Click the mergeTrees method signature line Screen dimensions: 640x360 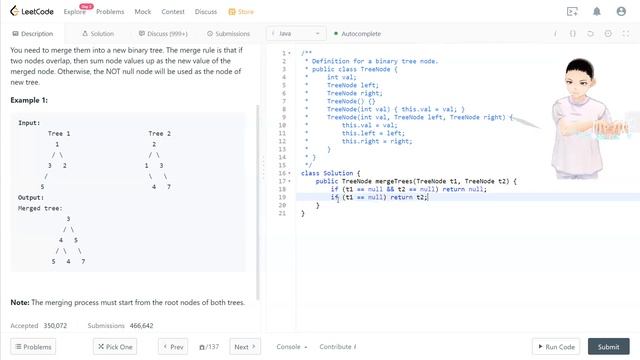416,181
